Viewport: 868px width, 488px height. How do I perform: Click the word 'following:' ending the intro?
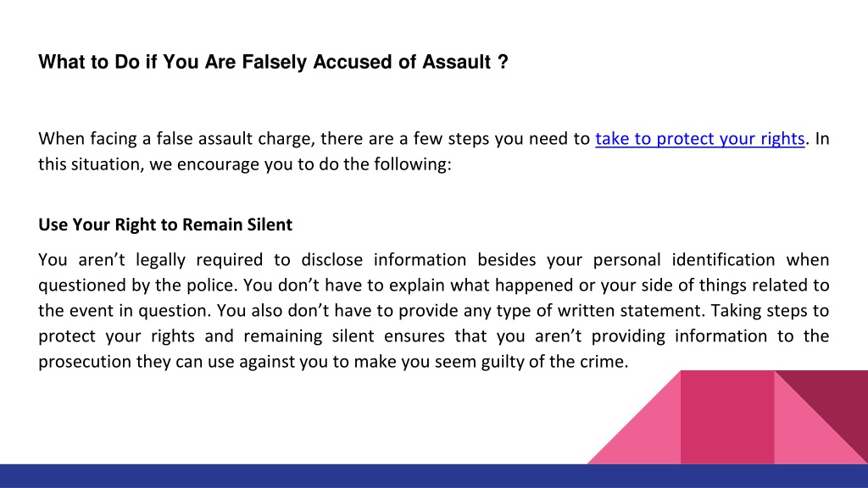pos(413,164)
